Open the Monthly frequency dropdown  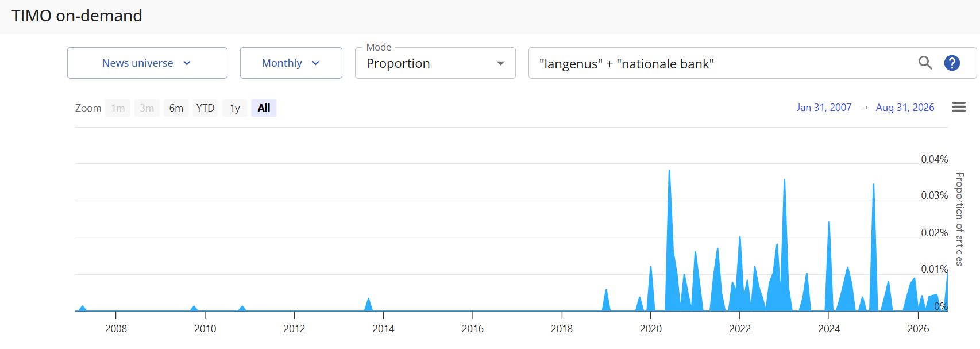(291, 63)
